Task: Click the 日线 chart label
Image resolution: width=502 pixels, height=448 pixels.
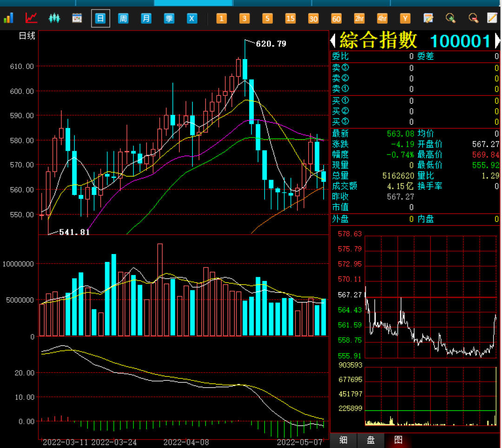Action: coord(27,36)
